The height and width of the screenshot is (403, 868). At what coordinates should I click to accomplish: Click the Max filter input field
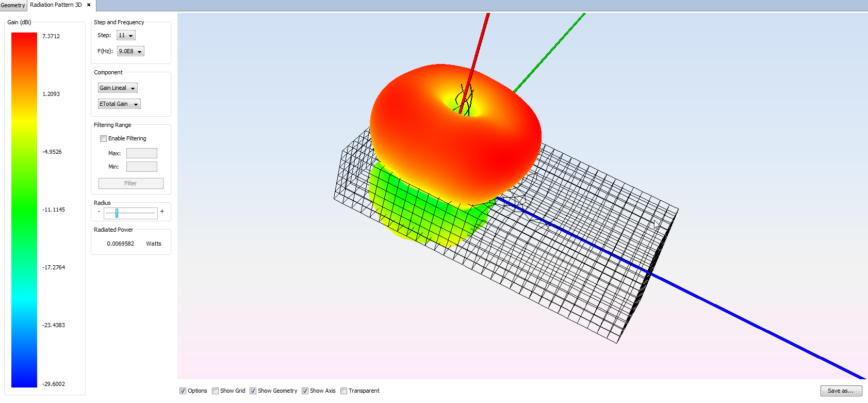(x=142, y=153)
